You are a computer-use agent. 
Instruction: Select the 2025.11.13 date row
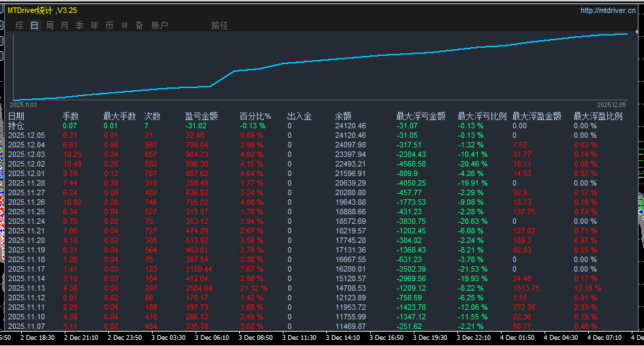27,288
